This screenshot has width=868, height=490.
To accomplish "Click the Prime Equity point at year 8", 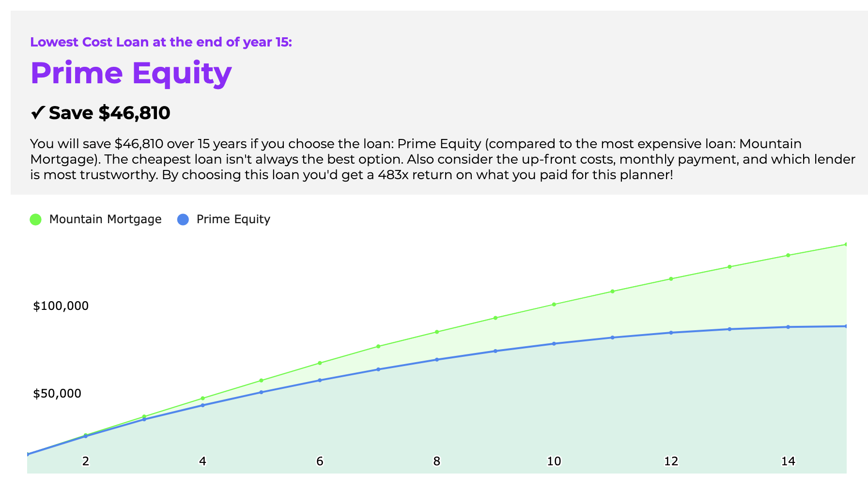I will coord(437,360).
